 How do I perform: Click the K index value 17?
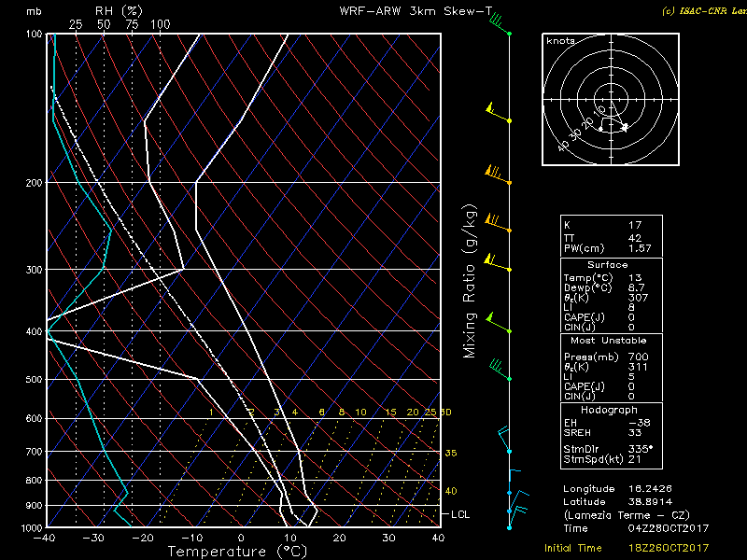(635, 225)
